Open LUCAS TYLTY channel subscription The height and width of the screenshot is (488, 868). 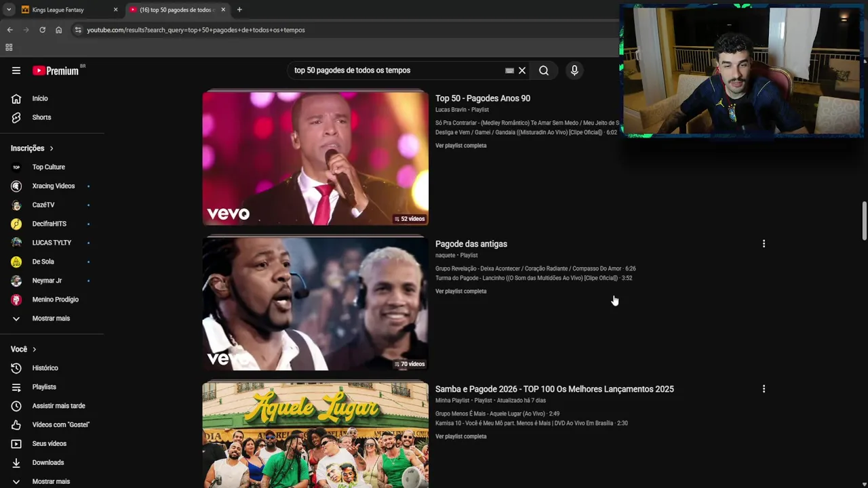click(x=52, y=243)
